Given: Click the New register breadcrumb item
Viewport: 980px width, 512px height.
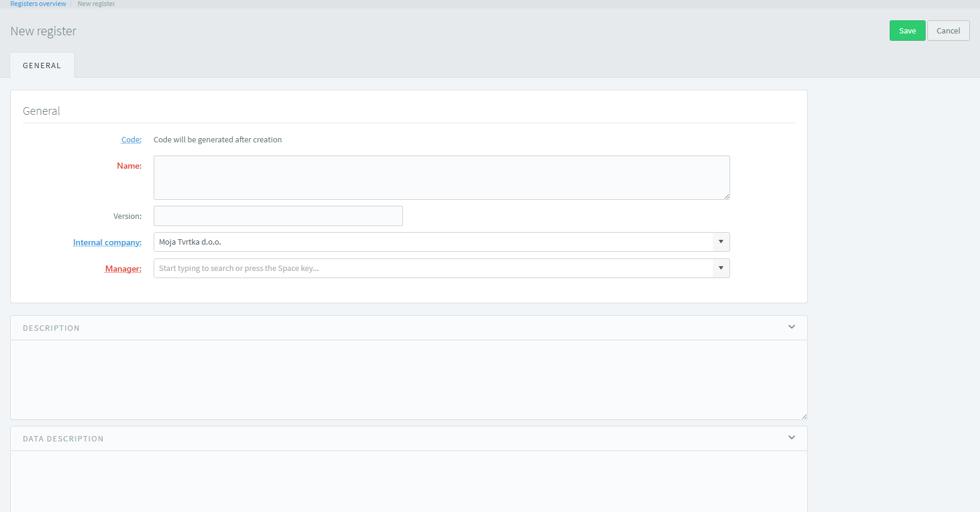Looking at the screenshot, I should (96, 4).
